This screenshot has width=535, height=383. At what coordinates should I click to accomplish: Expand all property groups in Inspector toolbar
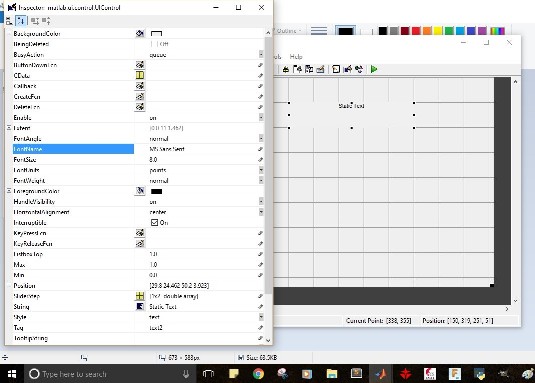[35, 21]
